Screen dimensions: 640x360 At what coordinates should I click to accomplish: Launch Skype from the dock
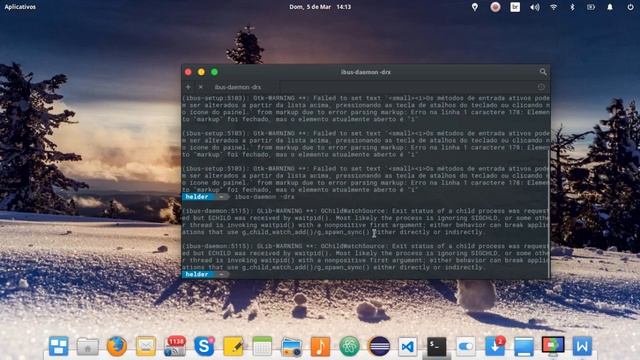tap(204, 346)
